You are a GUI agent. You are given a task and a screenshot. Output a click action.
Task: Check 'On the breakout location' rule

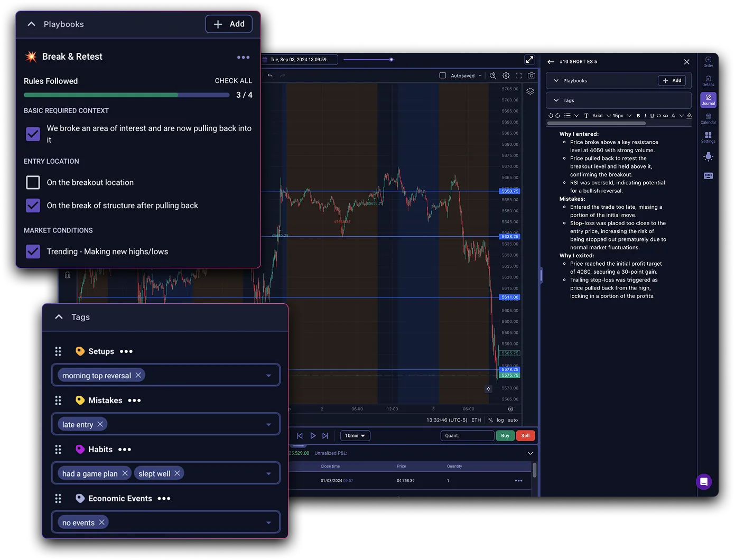[33, 182]
